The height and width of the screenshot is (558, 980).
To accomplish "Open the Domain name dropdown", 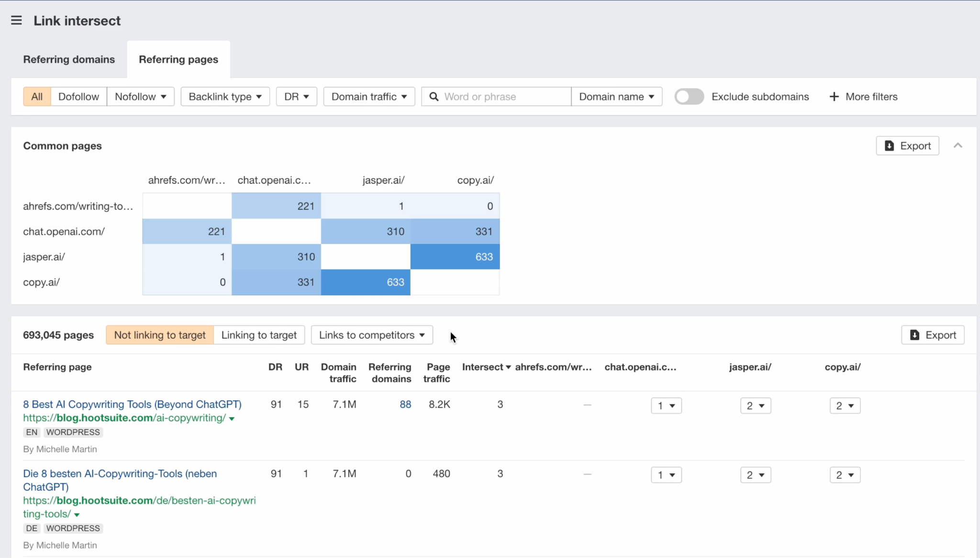I will 616,97.
